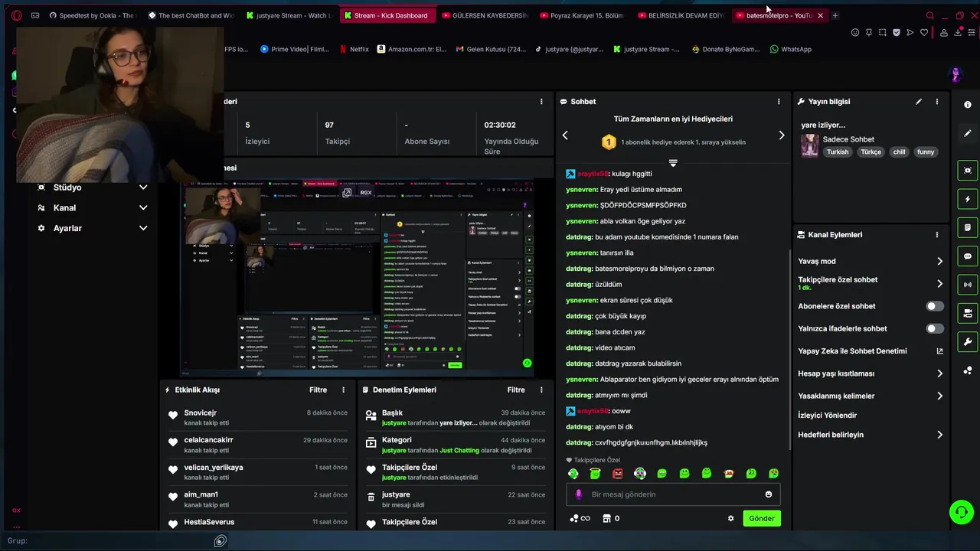
Task: Click the profile account icon in toolbar
Action: tap(944, 32)
